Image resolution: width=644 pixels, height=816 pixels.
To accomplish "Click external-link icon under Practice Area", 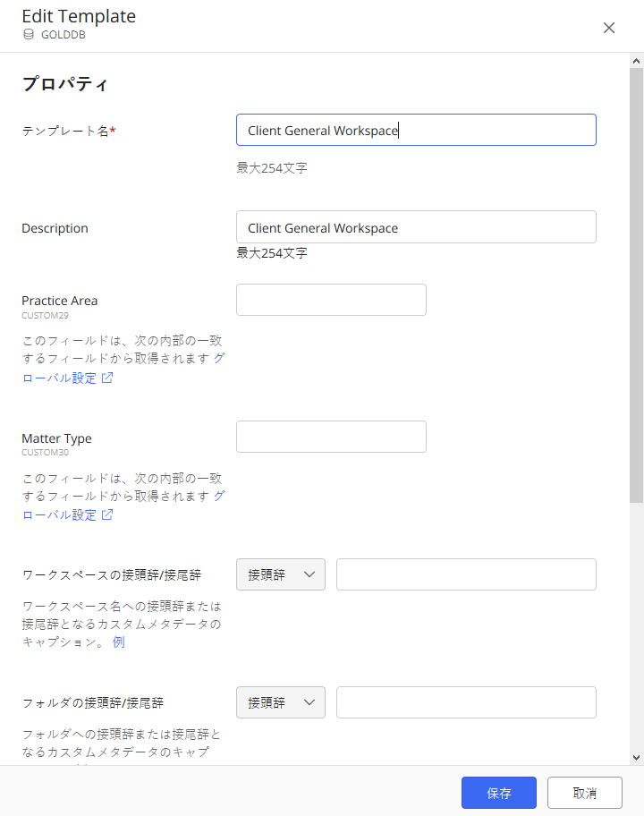I will 107,378.
